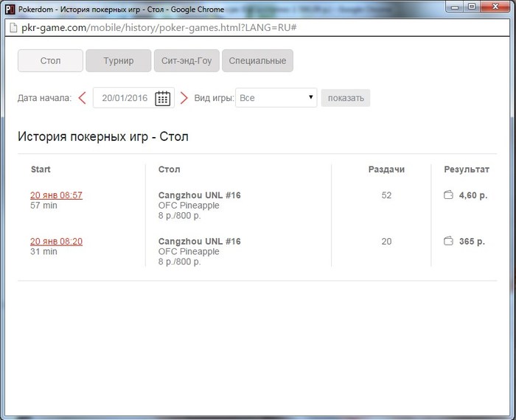Click the Результат column header
The height and width of the screenshot is (420, 516).
[467, 169]
